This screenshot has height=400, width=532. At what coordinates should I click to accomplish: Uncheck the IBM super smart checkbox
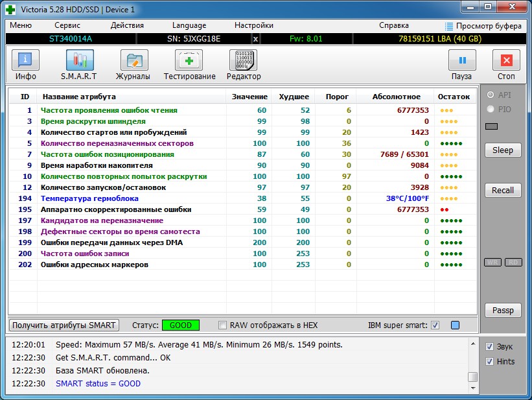(x=435, y=325)
